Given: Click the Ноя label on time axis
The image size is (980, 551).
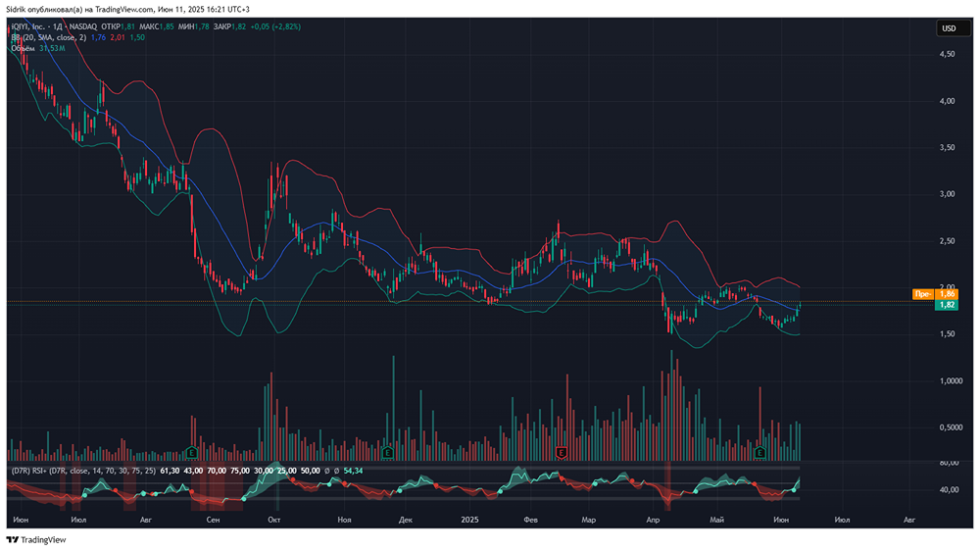Looking at the screenshot, I should point(344,520).
